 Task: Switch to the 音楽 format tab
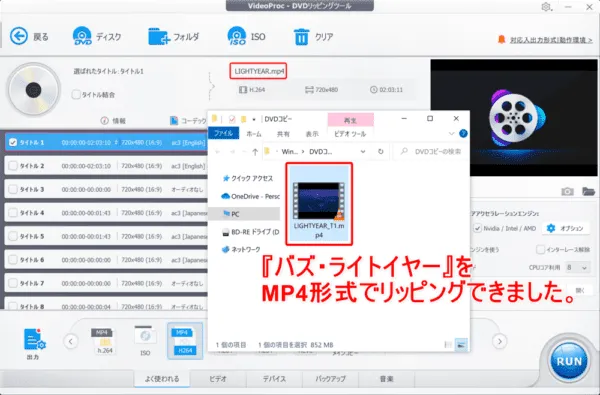pos(386,379)
